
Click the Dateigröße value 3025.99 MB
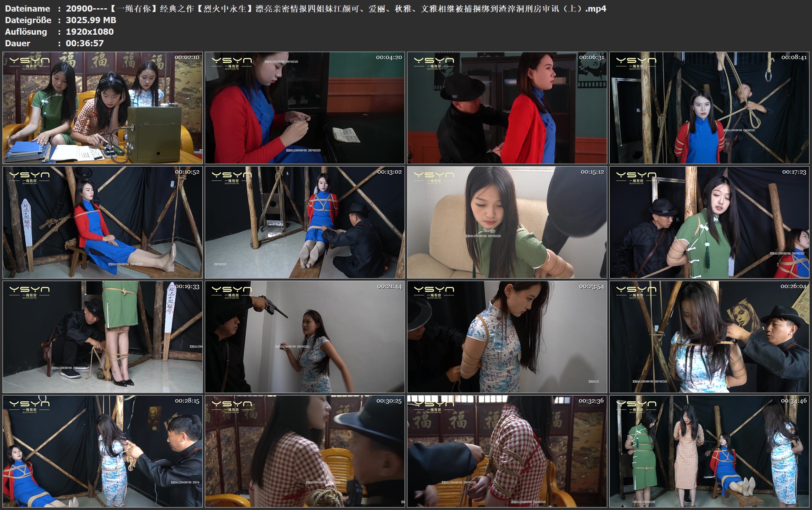tap(91, 20)
